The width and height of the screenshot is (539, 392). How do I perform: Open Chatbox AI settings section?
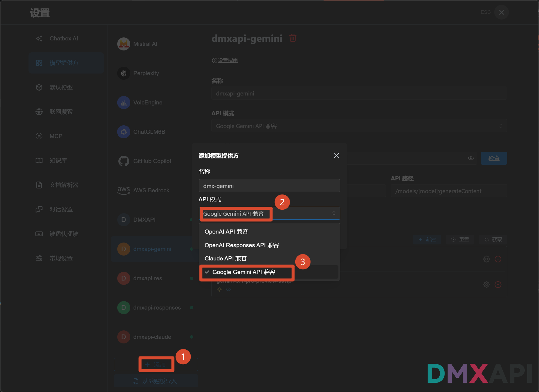click(66, 39)
